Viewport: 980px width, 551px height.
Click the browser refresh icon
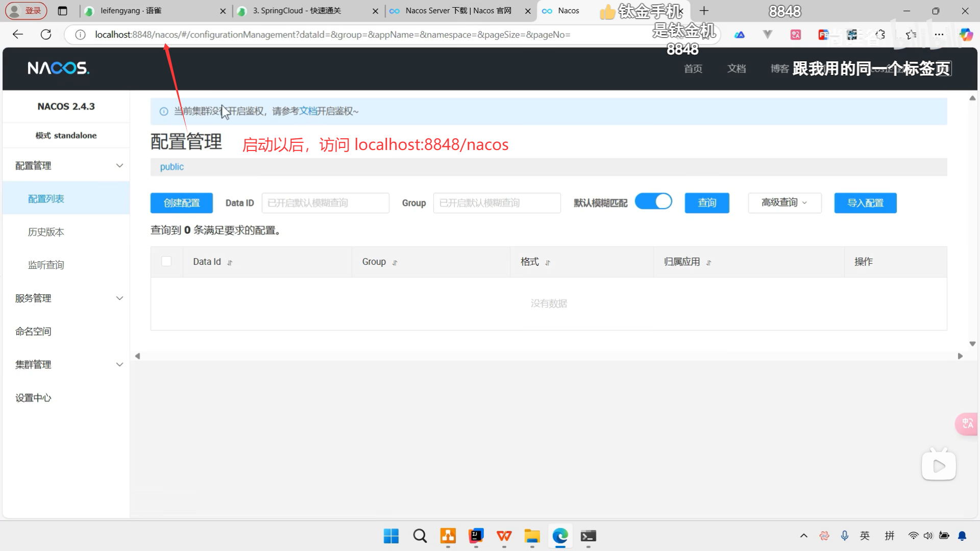coord(46,34)
